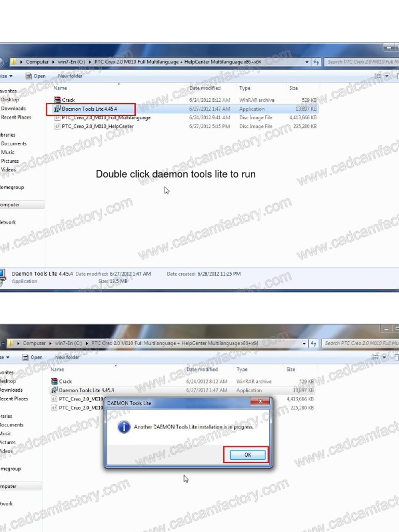The height and width of the screenshot is (532, 399).
Task: Select Recent Places in bottom window sidebar
Action: point(14,398)
